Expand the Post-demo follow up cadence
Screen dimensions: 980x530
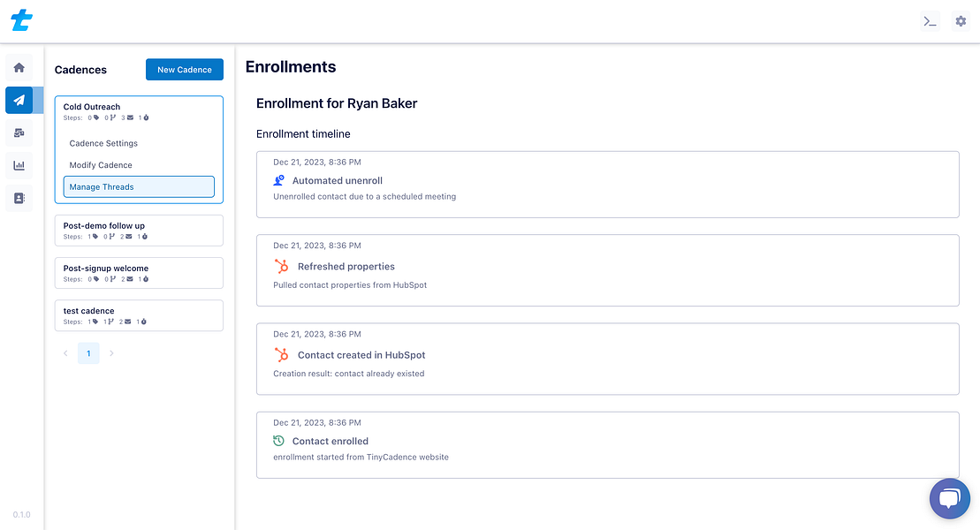coord(139,231)
